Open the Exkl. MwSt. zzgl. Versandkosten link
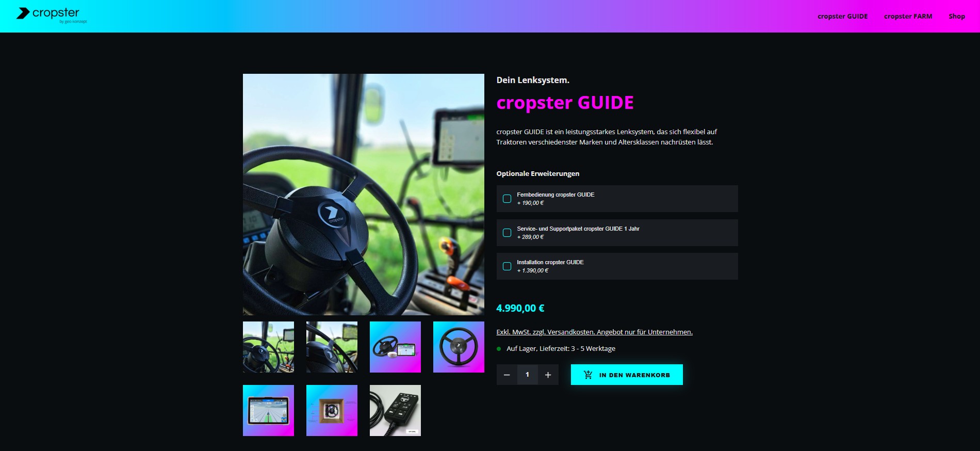This screenshot has height=451, width=980. tap(594, 332)
